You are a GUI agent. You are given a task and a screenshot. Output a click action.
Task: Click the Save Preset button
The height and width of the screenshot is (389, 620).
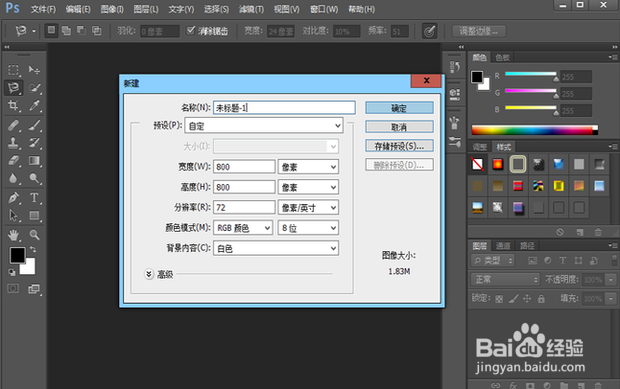pyautogui.click(x=399, y=146)
